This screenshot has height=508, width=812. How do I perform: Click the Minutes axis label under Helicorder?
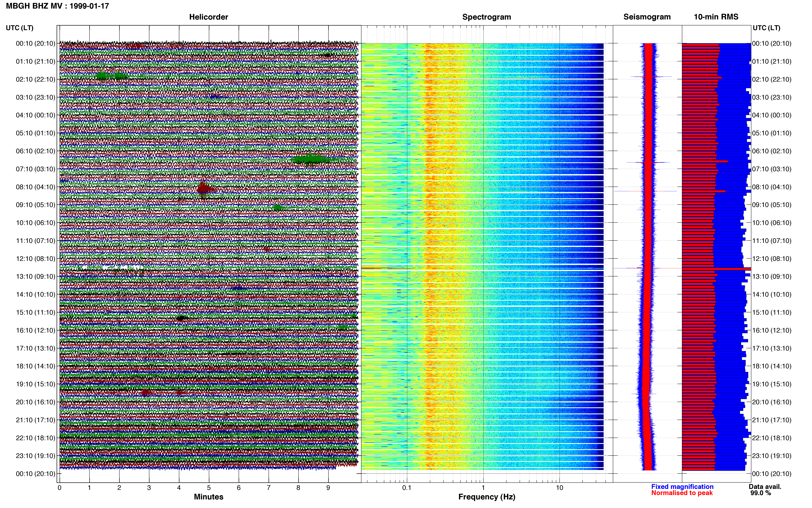209,497
